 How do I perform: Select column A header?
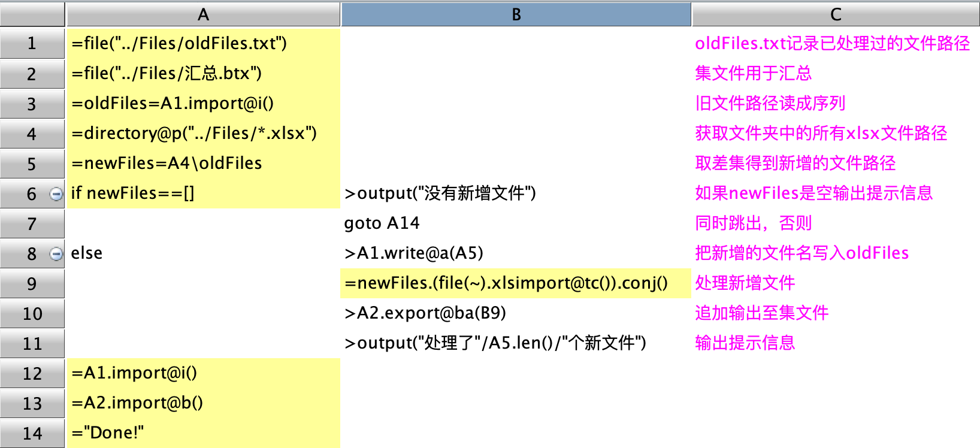pos(203,14)
